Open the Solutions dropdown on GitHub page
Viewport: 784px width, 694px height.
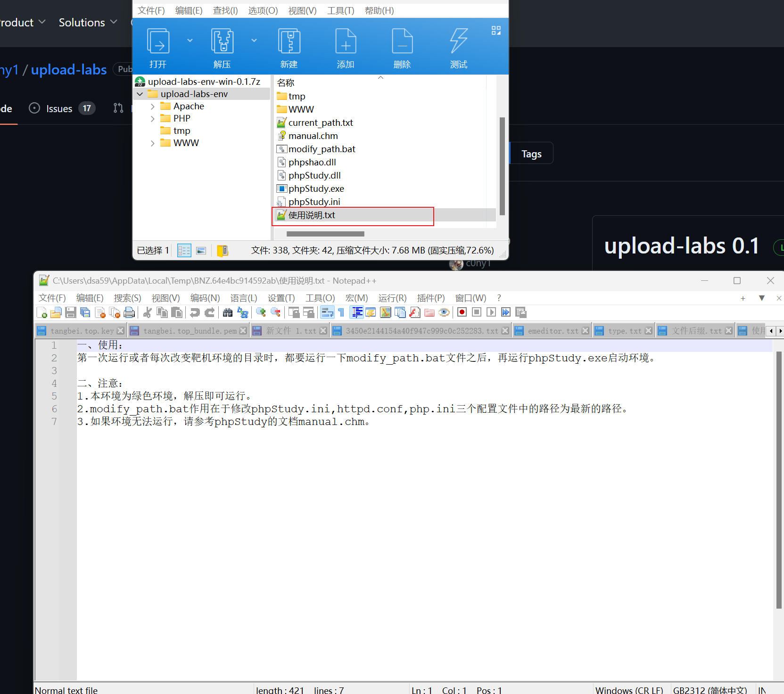[88, 22]
